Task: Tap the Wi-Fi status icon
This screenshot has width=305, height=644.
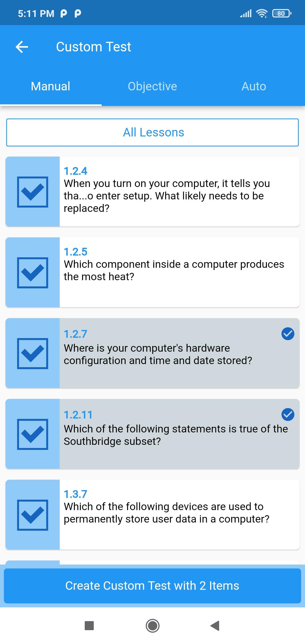Action: (x=262, y=13)
